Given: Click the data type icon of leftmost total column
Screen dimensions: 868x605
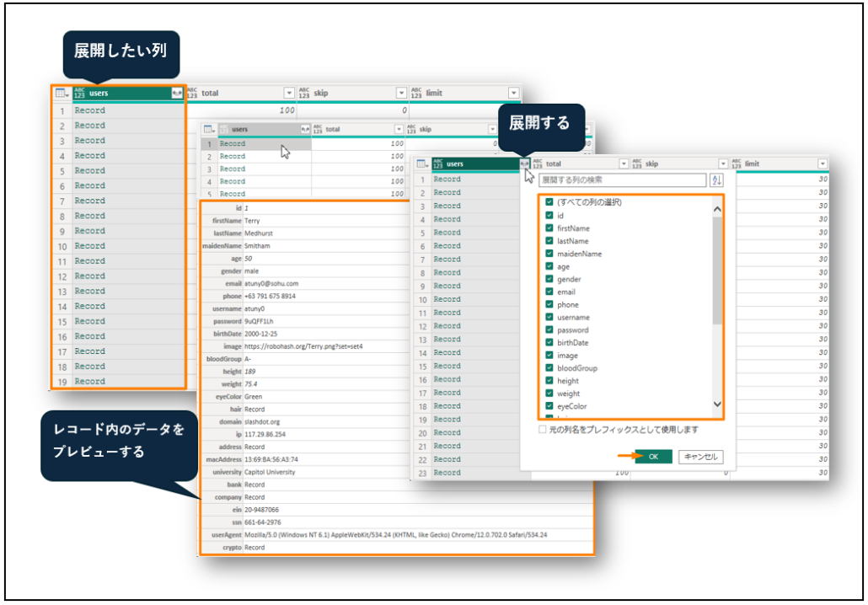Looking at the screenshot, I should [191, 93].
